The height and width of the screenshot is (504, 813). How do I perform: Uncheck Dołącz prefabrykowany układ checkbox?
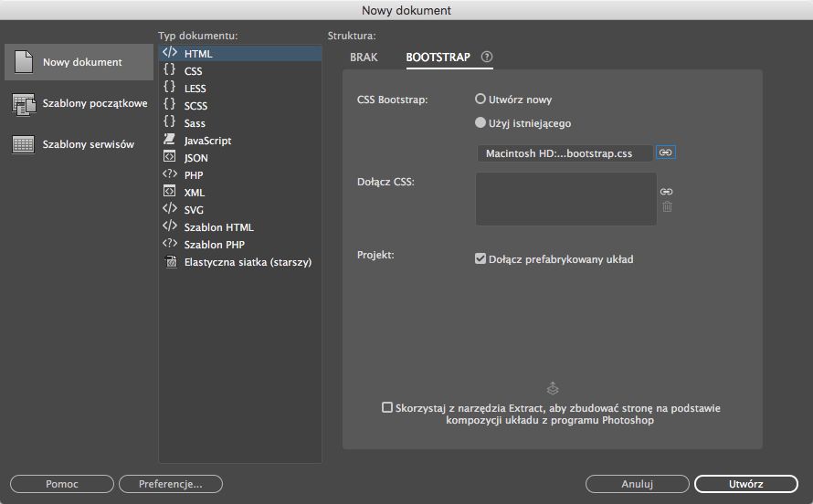click(480, 258)
